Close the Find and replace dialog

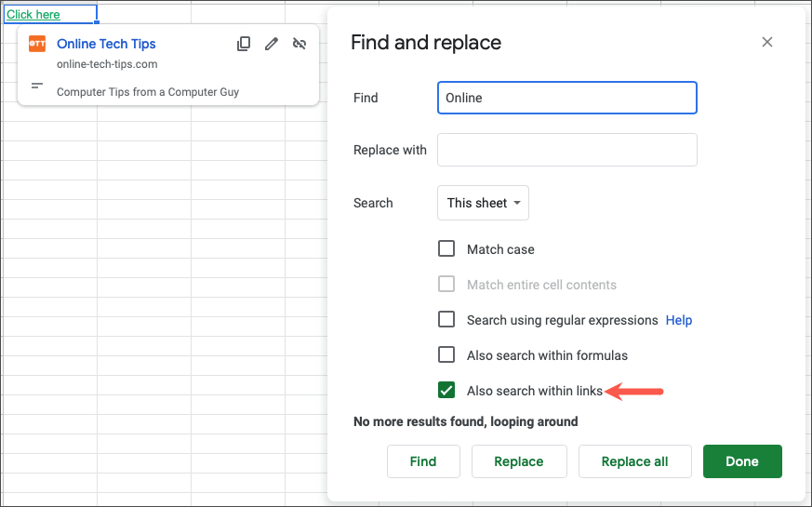pos(767,42)
